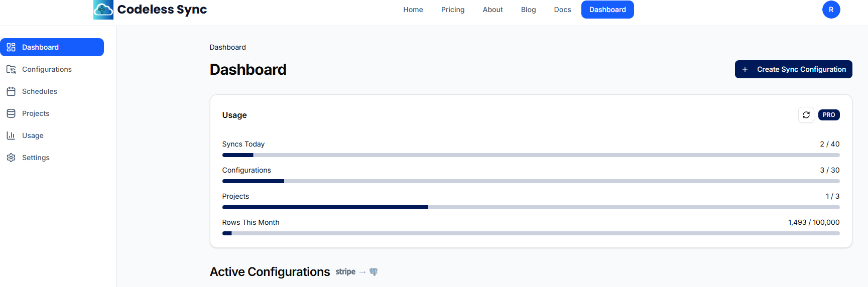Click the Schedules calendar icon
This screenshot has height=287, width=868.
pyautogui.click(x=11, y=91)
